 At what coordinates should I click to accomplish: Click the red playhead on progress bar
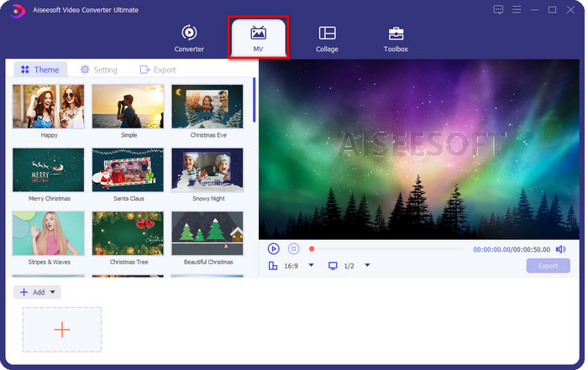[x=312, y=248]
